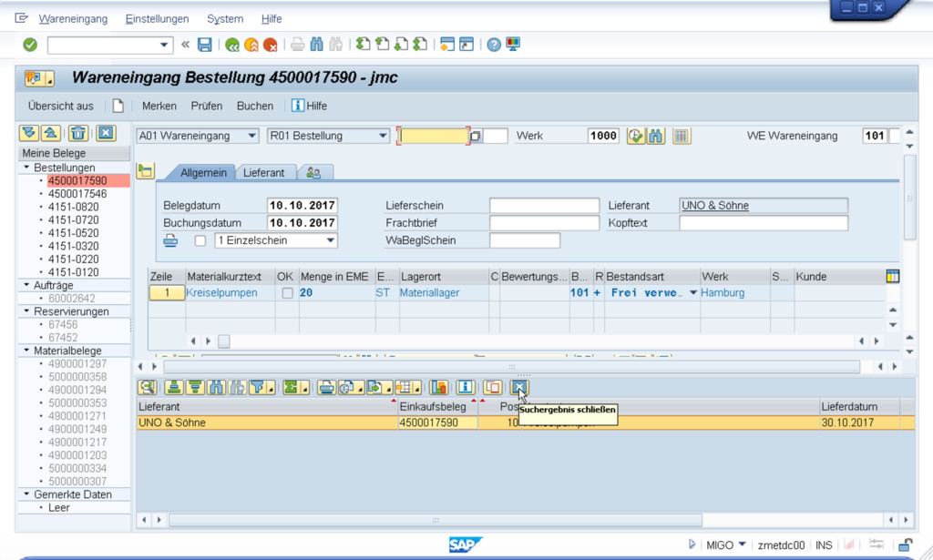The height and width of the screenshot is (560, 933).
Task: Click the trash can delete icon in overview
Action: pyautogui.click(x=79, y=134)
